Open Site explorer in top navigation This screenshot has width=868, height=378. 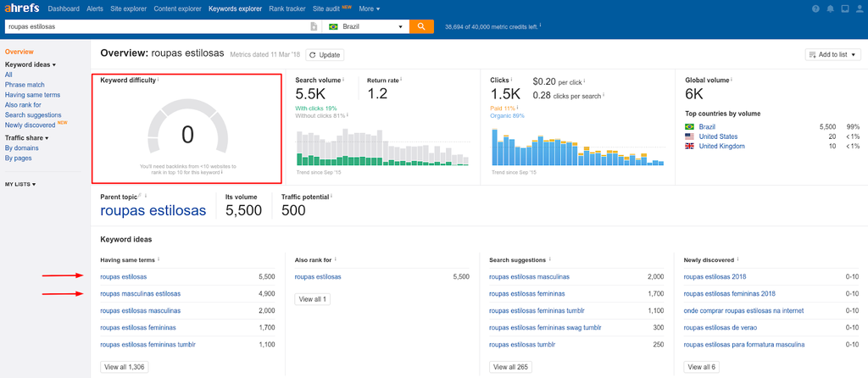129,8
